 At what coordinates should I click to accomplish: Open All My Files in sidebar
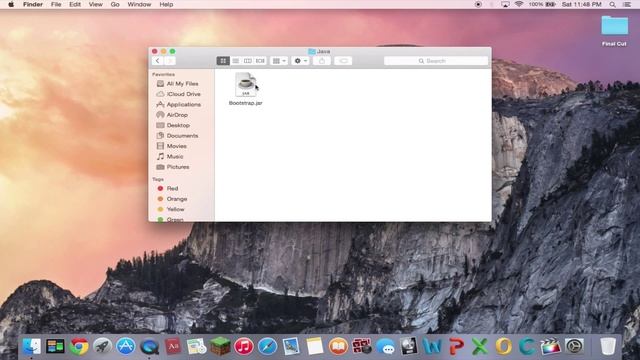181,84
